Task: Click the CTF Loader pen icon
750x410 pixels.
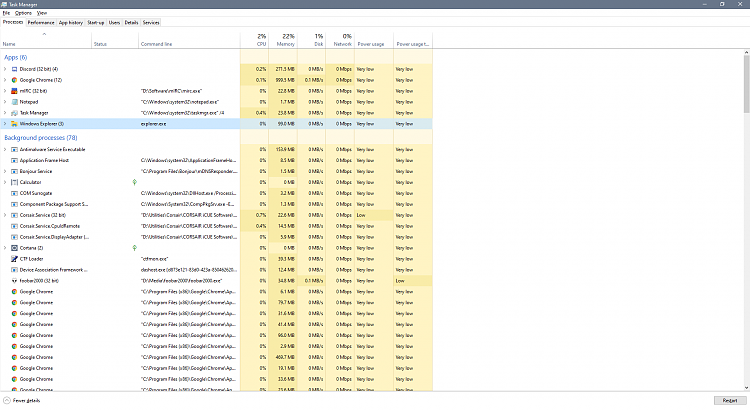Action: pyautogui.click(x=14, y=259)
